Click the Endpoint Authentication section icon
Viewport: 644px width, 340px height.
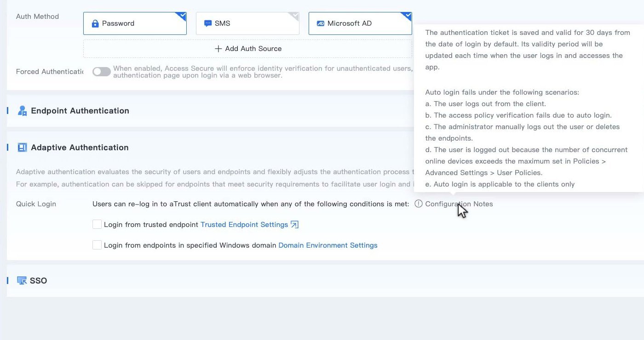(22, 111)
